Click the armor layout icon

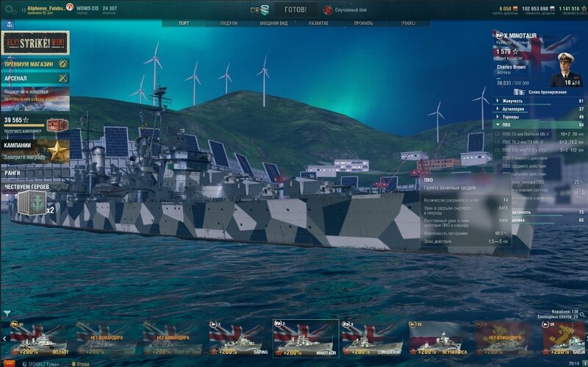tap(519, 92)
